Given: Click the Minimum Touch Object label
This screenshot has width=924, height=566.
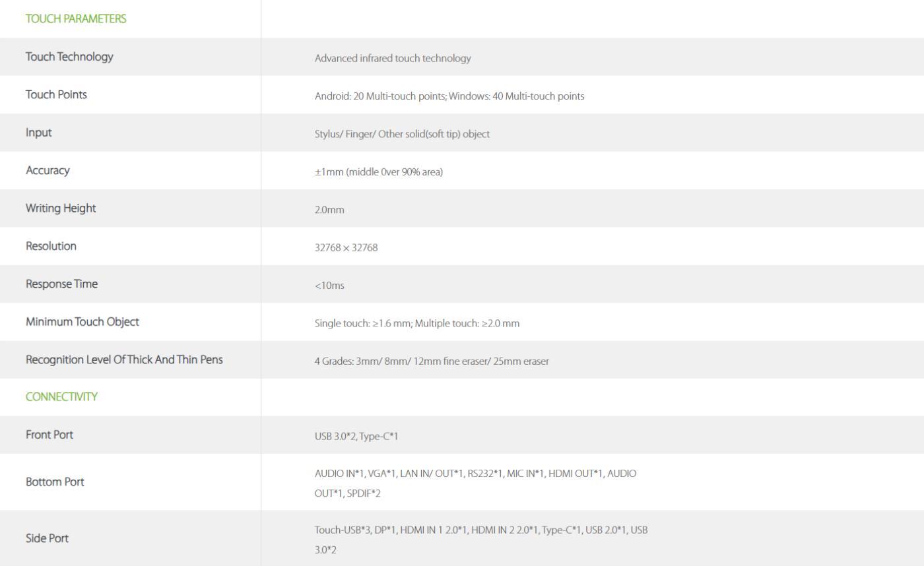Looking at the screenshot, I should 82,322.
